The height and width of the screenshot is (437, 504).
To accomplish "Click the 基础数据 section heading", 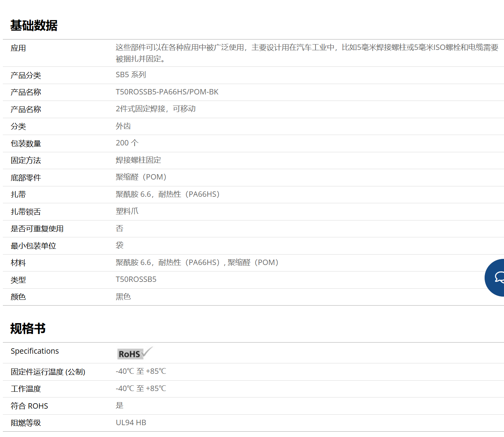I will [x=34, y=25].
